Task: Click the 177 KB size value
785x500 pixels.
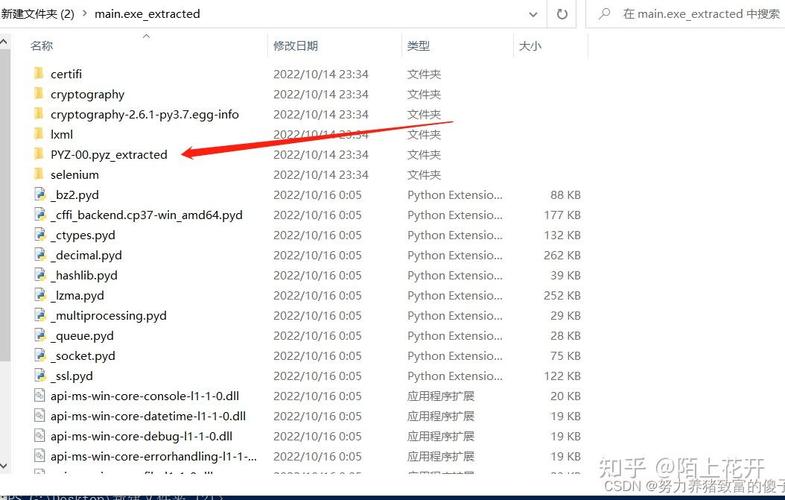Action: point(562,215)
